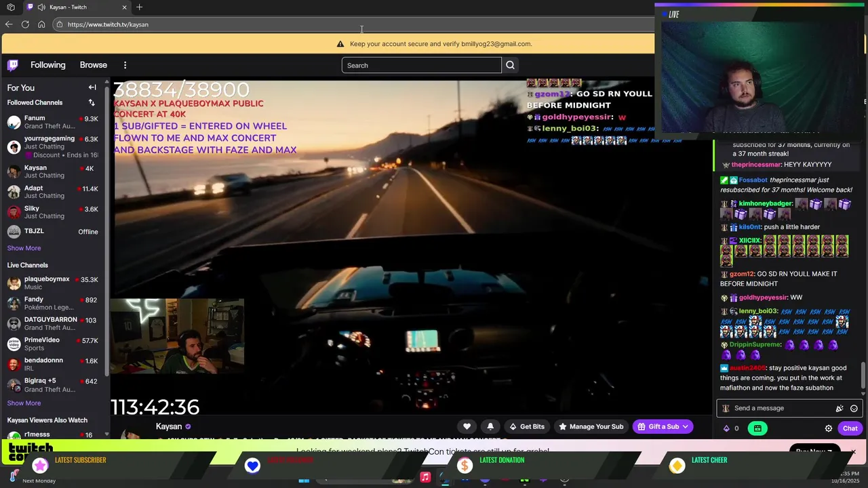The image size is (868, 488).
Task: Click the search magnifier button
Action: click(x=510, y=65)
